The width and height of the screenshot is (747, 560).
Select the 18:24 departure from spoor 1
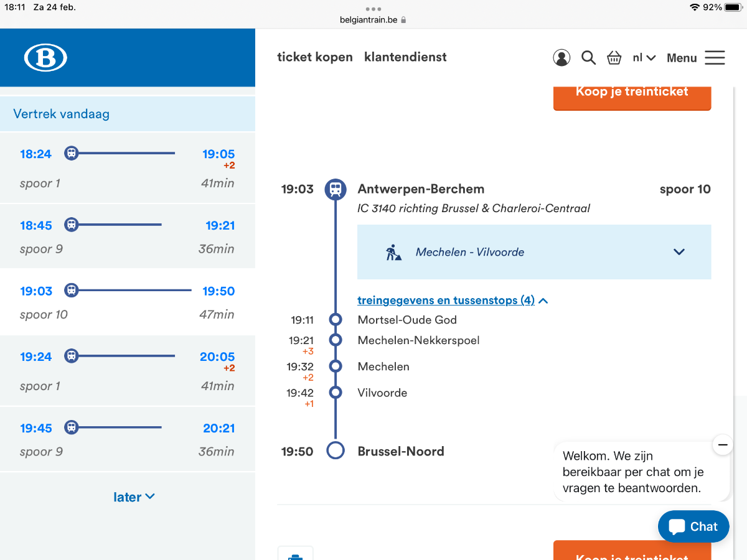(127, 168)
